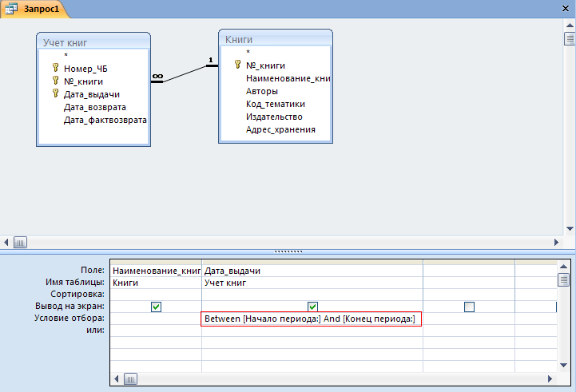Viewport: 576px width, 392px height.
Task: Click the Книги table name cell
Action: point(156,283)
